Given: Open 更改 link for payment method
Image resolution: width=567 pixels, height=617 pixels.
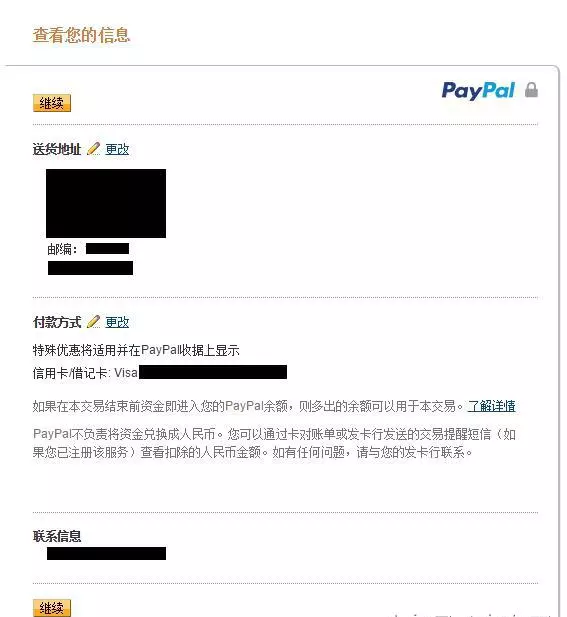Looking at the screenshot, I should pos(117,322).
